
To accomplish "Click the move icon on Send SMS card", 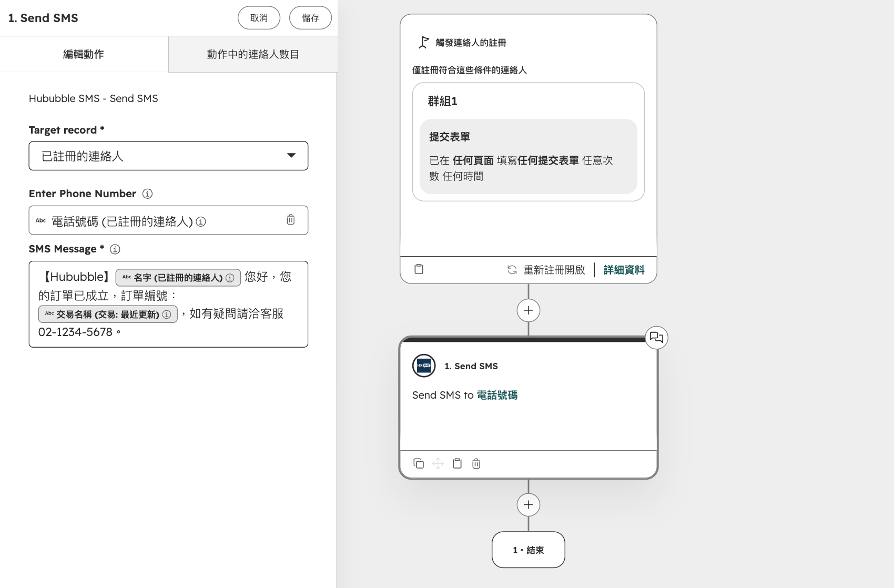I will pyautogui.click(x=438, y=463).
